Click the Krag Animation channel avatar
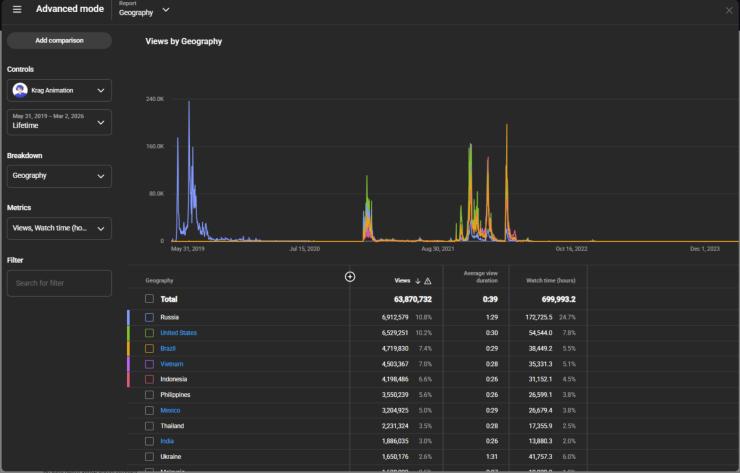 click(x=20, y=90)
